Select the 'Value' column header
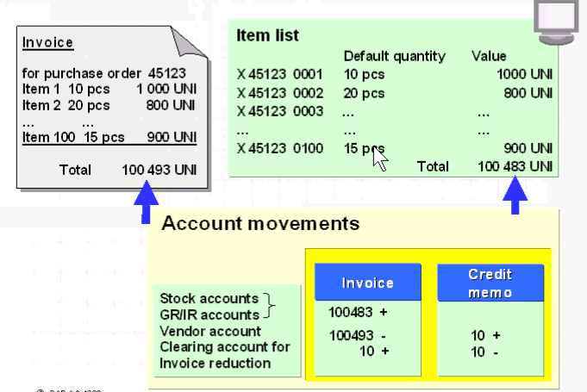Screen dimensions: 587x392 (x=489, y=56)
